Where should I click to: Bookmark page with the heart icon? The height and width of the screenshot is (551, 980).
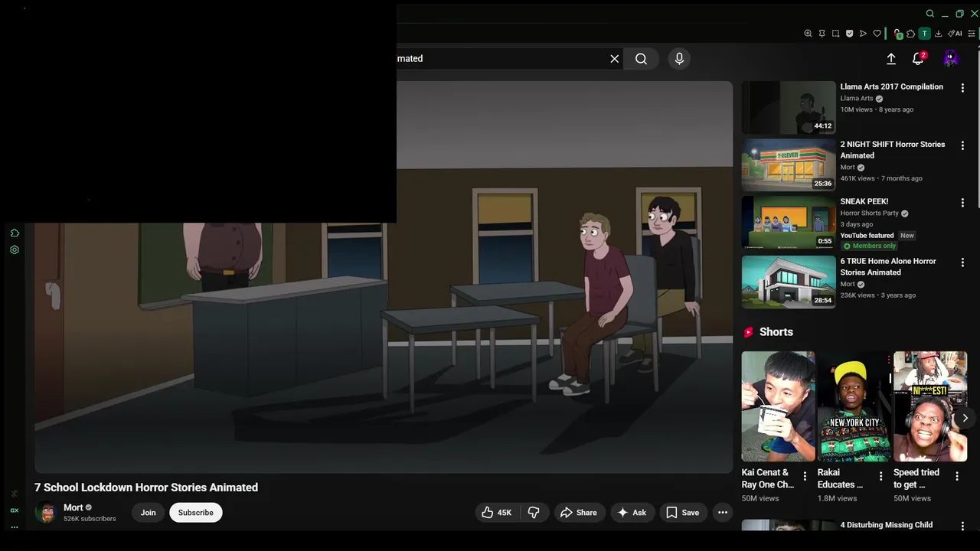[877, 34]
